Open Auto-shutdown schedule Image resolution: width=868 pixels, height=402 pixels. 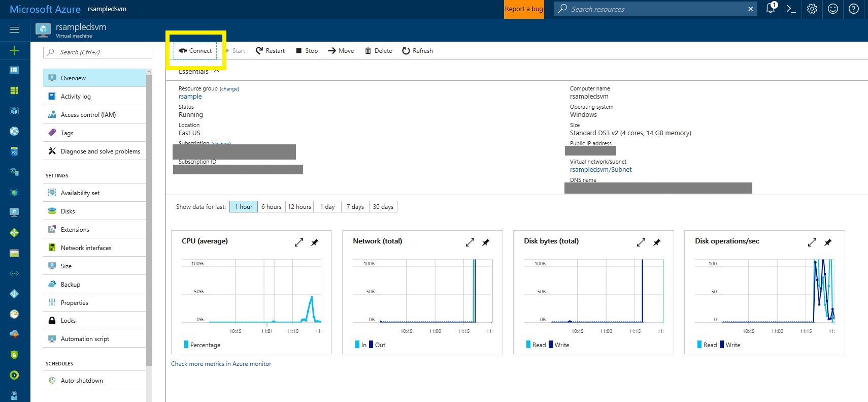95,380
